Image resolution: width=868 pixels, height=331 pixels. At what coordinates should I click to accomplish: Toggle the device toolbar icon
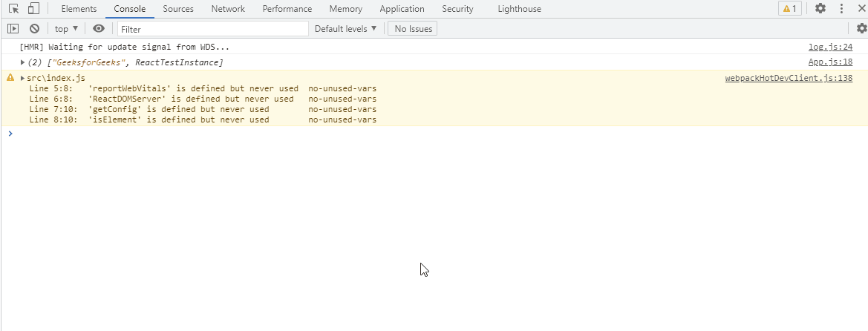33,9
